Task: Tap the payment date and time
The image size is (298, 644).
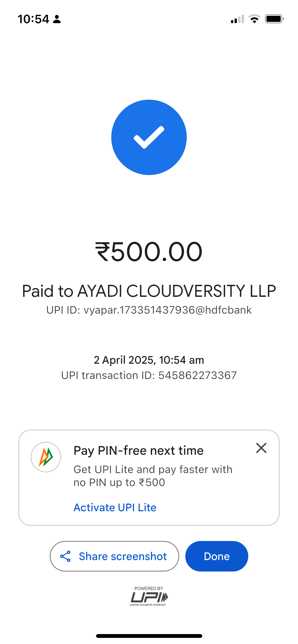Action: 149,360
